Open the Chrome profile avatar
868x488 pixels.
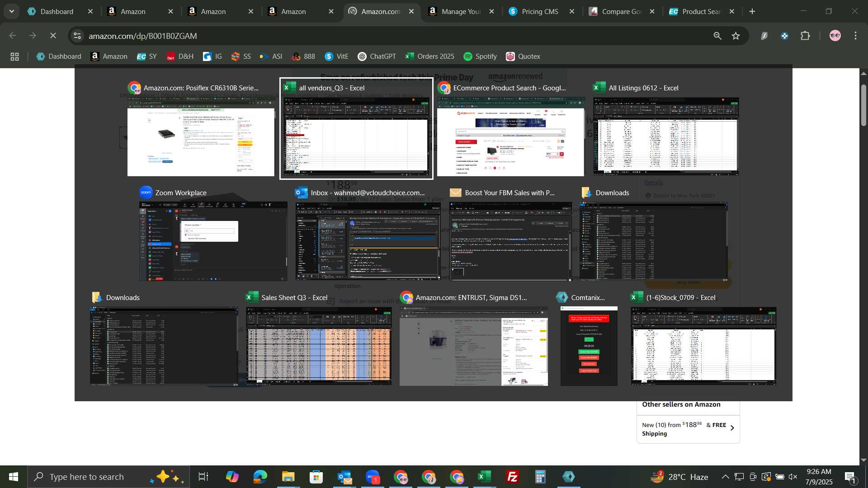tap(835, 36)
